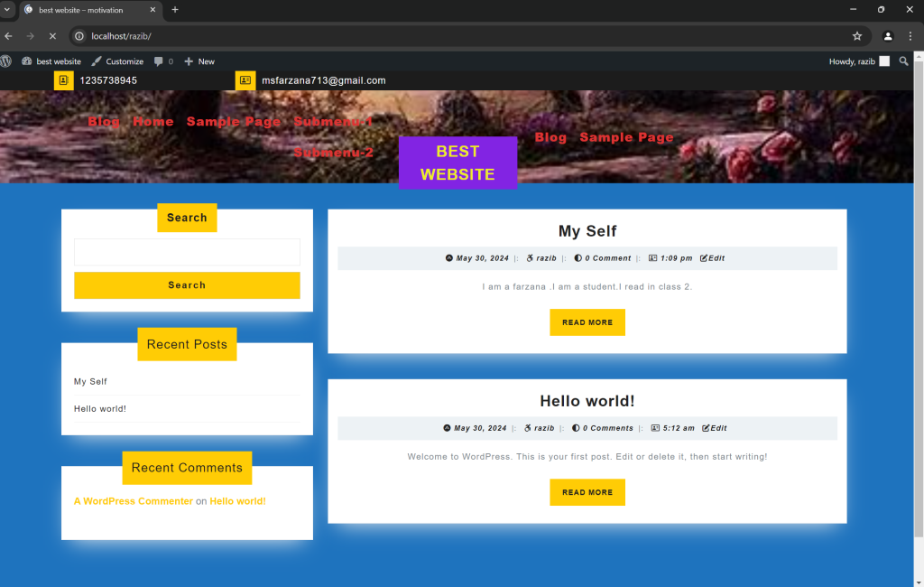
Task: Stop page loading with the X button
Action: (x=51, y=36)
